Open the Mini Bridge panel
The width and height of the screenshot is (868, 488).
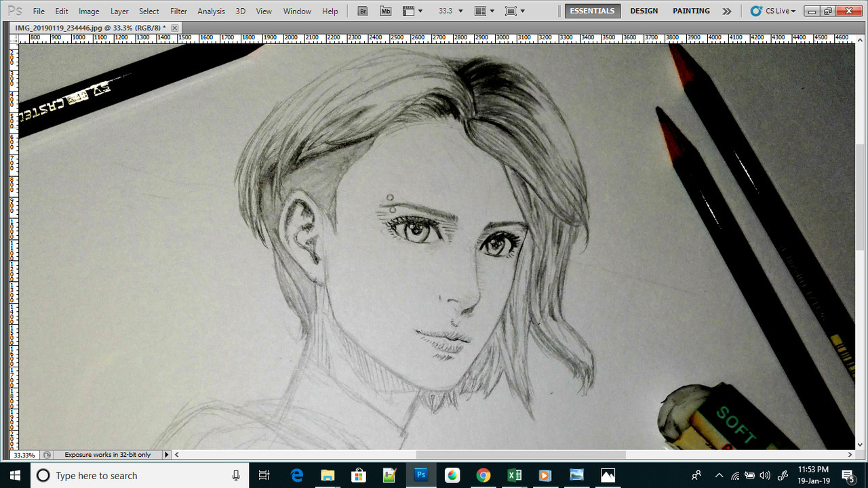(386, 11)
